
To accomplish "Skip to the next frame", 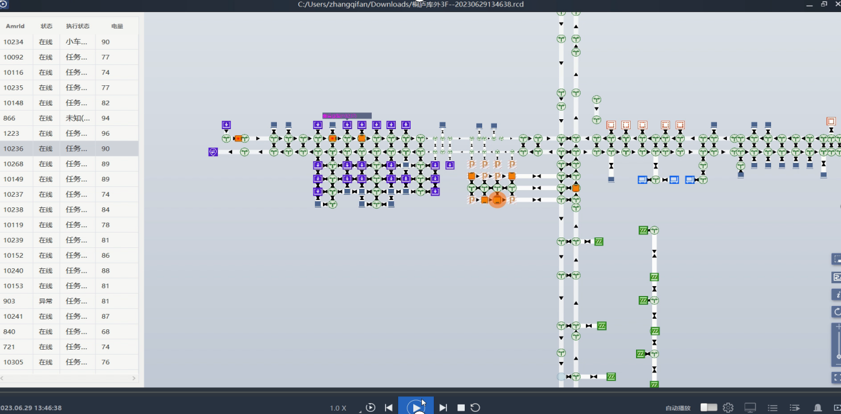I will click(443, 408).
